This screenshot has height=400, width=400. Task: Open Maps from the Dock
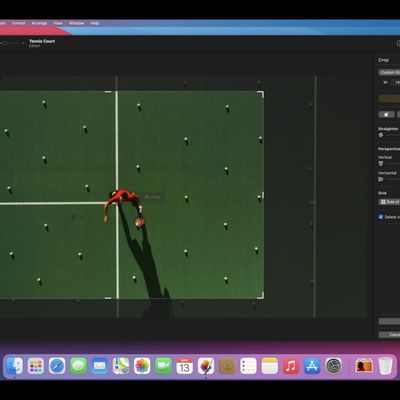[x=121, y=366]
